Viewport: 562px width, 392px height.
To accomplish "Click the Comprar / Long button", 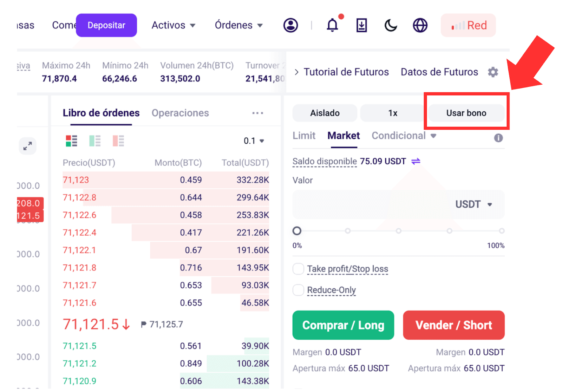I will click(x=343, y=325).
